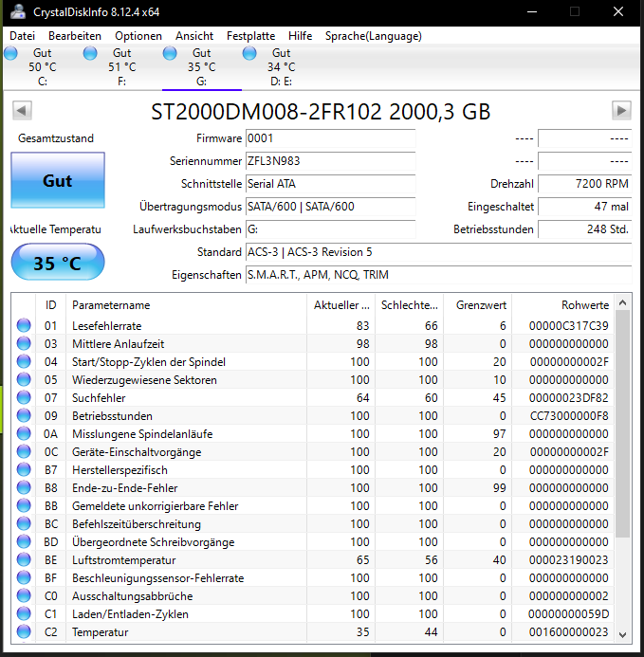Image resolution: width=644 pixels, height=657 pixels.
Task: Select the 34 °C D: E: drive tab
Action: [x=282, y=67]
